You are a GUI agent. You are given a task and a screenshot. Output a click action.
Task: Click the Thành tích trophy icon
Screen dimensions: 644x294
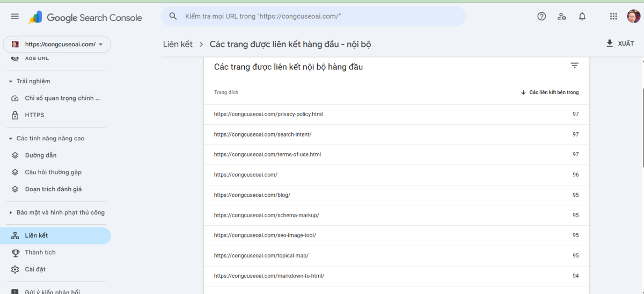15,253
